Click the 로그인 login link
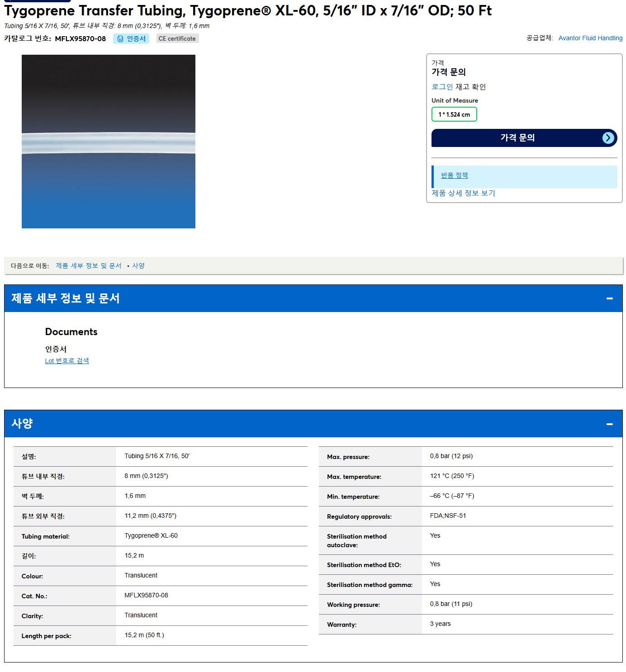Viewport: 626px width, 672px height. pyautogui.click(x=442, y=87)
